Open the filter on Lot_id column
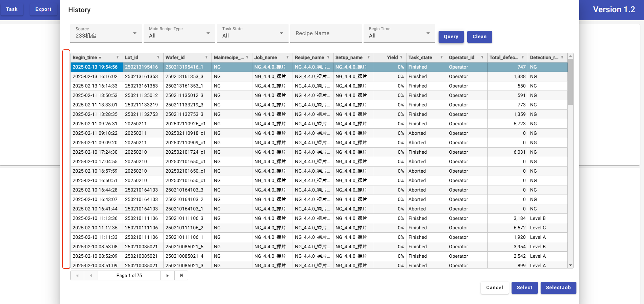The image size is (644, 304). pos(158,57)
